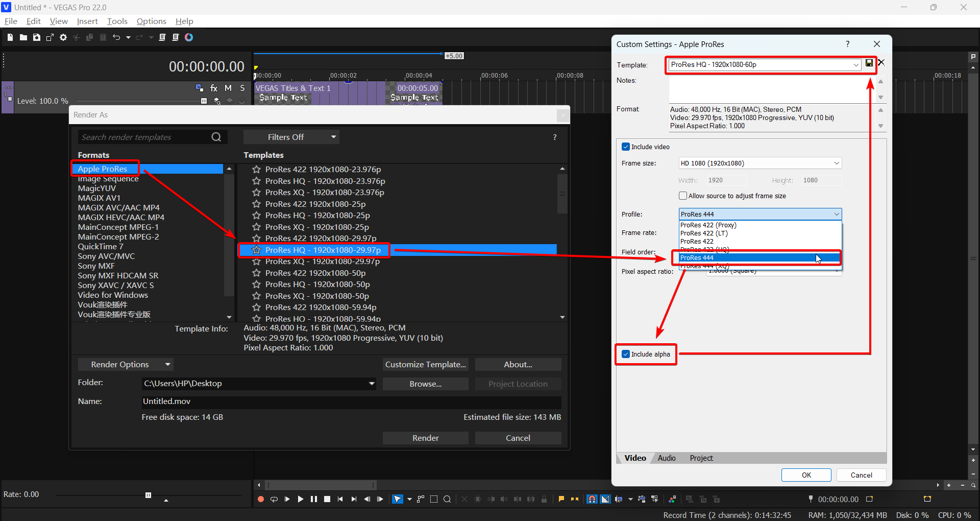This screenshot has height=521, width=980.
Task: Insert a marker with the flag icon
Action: click(561, 499)
